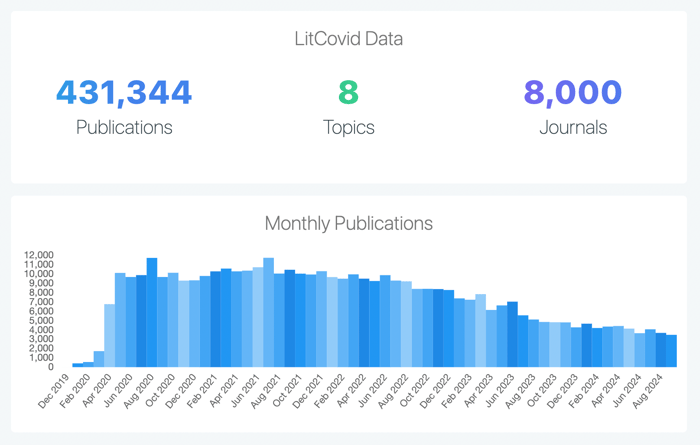Click the Monthly Publications chart title
This screenshot has height=445, width=700.
pyautogui.click(x=349, y=224)
